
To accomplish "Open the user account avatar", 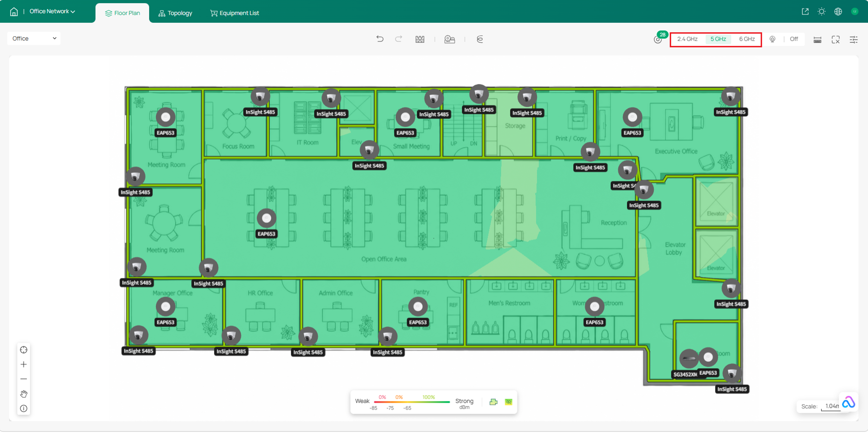I will click(x=854, y=11).
